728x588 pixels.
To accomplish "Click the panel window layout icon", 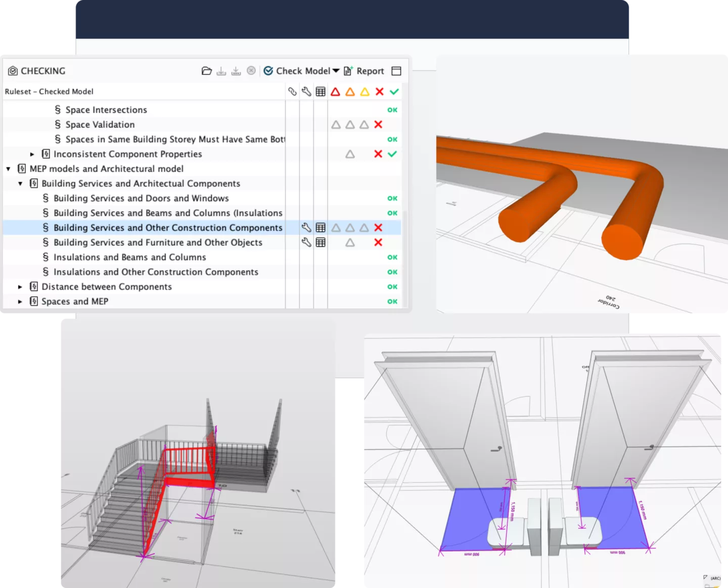I will tap(396, 71).
